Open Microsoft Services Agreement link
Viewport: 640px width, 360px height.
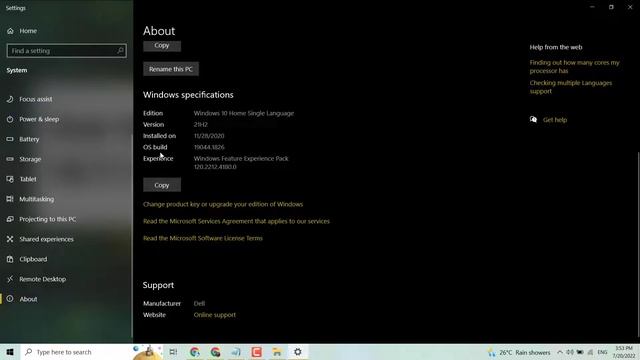point(236,221)
